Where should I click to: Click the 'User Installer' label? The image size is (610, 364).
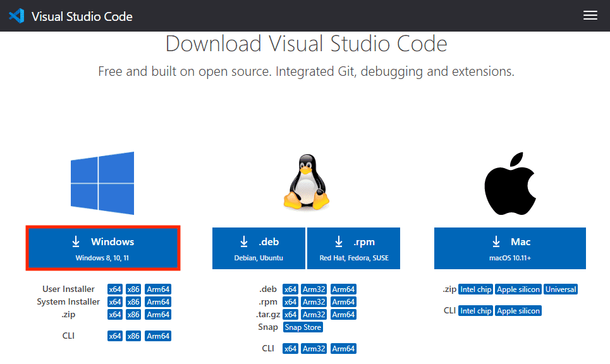pos(68,289)
